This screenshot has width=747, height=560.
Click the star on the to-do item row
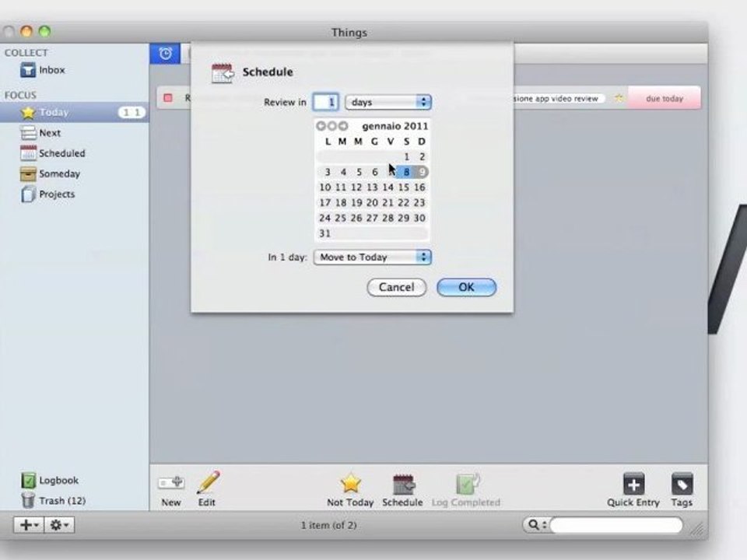[619, 98]
